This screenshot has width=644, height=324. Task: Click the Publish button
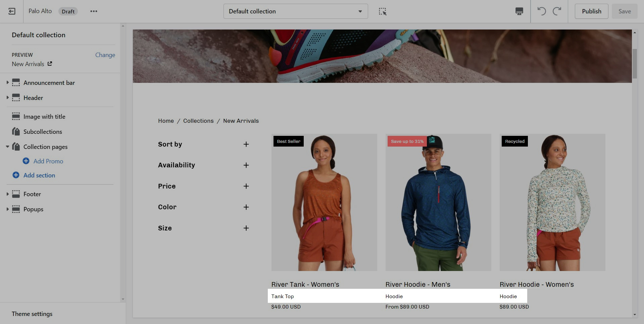click(591, 11)
